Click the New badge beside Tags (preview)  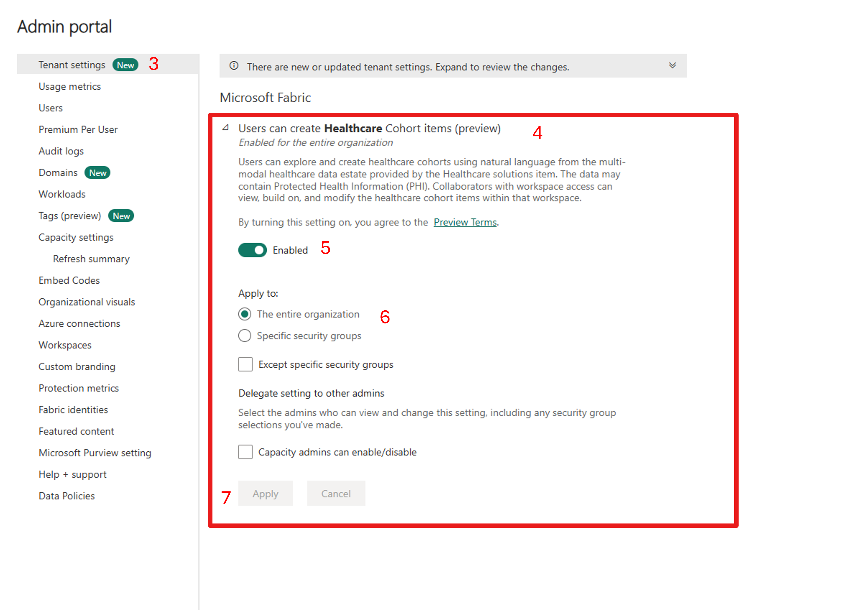point(121,216)
